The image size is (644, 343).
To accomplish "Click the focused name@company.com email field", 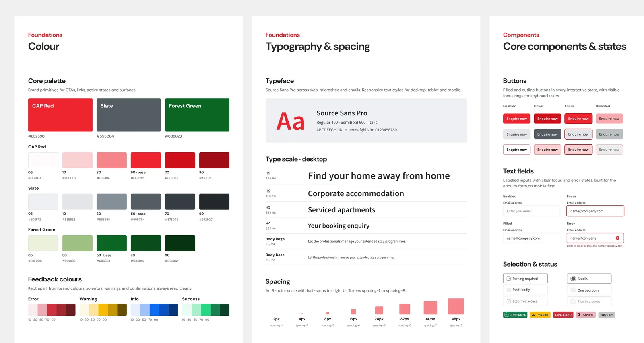I will click(595, 211).
